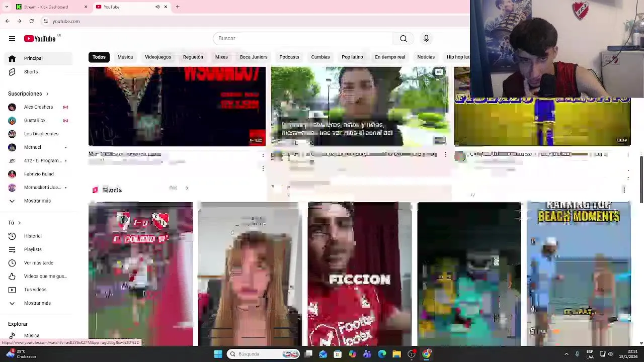
Task: Select the Noticias filter chip
Action: coord(426,57)
